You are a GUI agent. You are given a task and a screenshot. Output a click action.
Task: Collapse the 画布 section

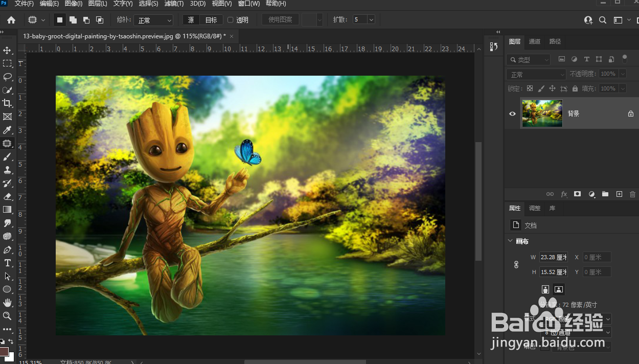click(510, 241)
